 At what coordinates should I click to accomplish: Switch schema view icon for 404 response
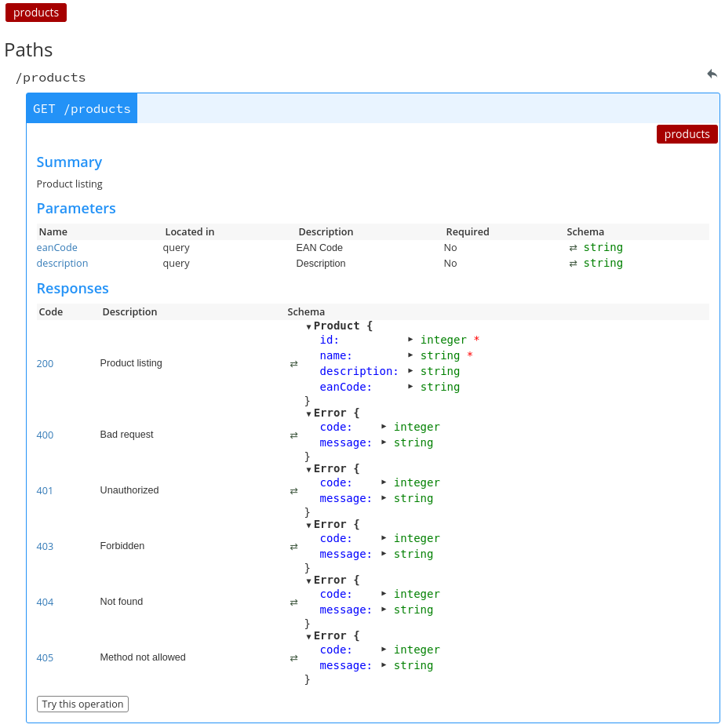[293, 602]
